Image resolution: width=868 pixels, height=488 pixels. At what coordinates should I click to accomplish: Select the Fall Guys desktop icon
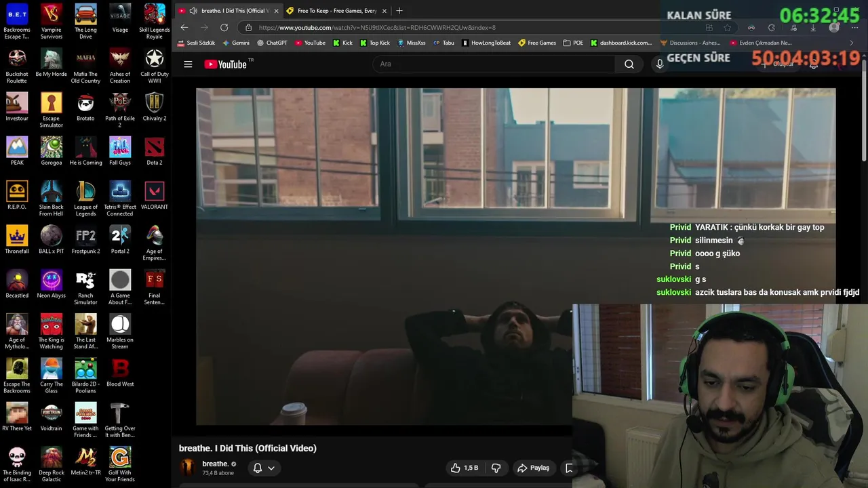coord(120,151)
